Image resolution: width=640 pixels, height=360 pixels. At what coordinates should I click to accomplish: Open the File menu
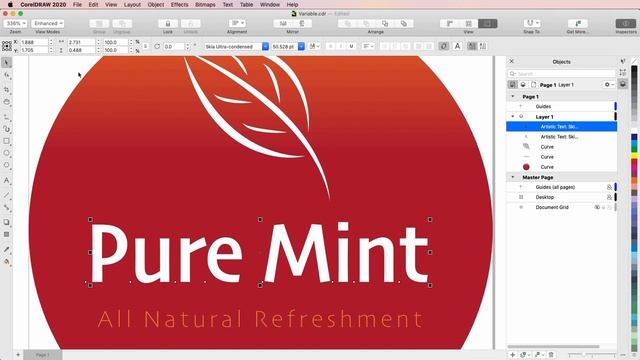[77, 4]
